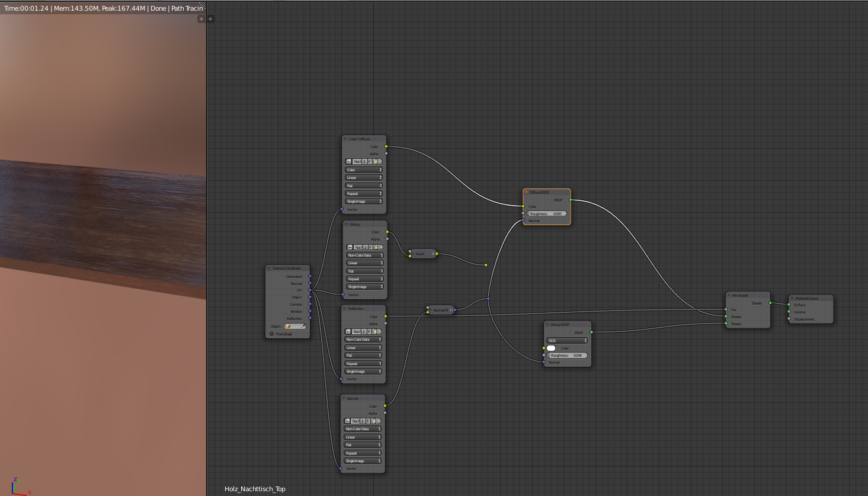Screen dimensions: 868x496
Task: Select the Normal texture node header
Action: pos(363,398)
